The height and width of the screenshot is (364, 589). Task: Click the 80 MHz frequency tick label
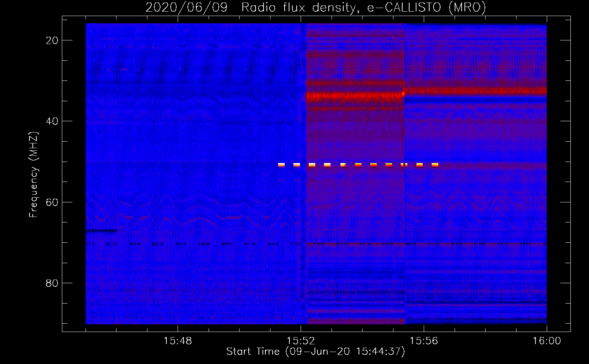(52, 283)
